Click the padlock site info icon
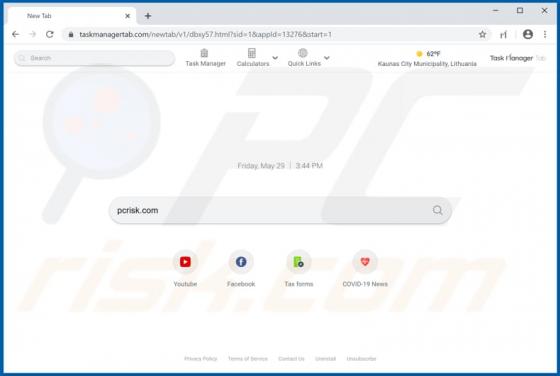The width and height of the screenshot is (560, 376). [x=71, y=35]
